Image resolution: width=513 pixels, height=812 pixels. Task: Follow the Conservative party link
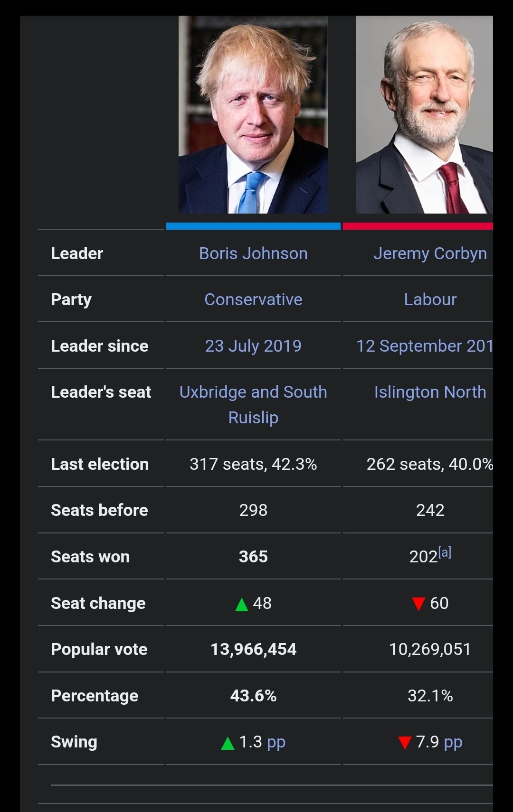tap(253, 299)
